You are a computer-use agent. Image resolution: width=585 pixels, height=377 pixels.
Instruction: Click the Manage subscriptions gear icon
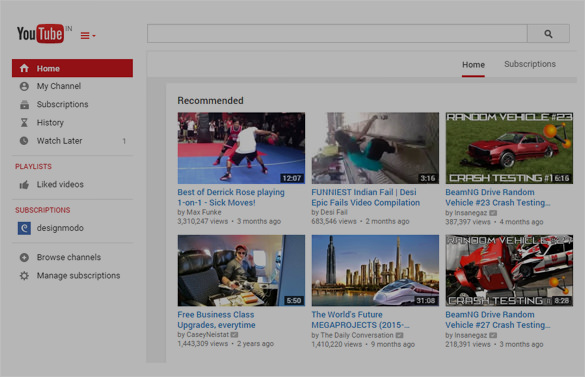click(x=24, y=276)
